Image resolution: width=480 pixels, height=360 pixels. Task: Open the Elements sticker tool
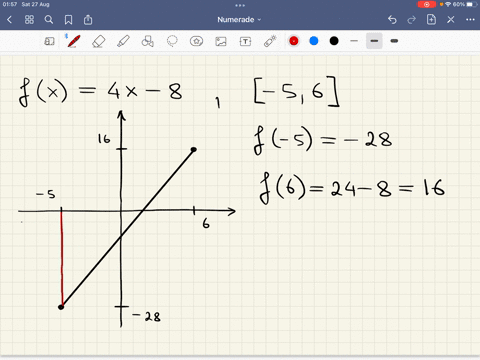point(196,41)
